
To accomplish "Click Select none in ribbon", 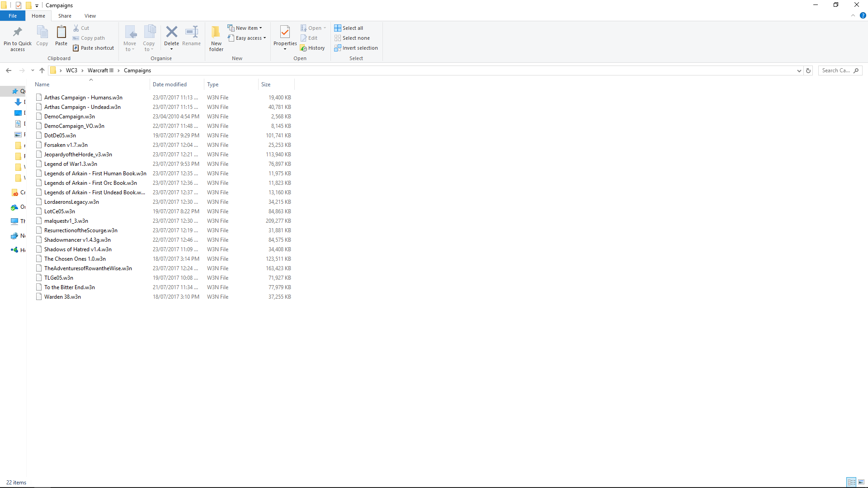I will (x=352, y=38).
